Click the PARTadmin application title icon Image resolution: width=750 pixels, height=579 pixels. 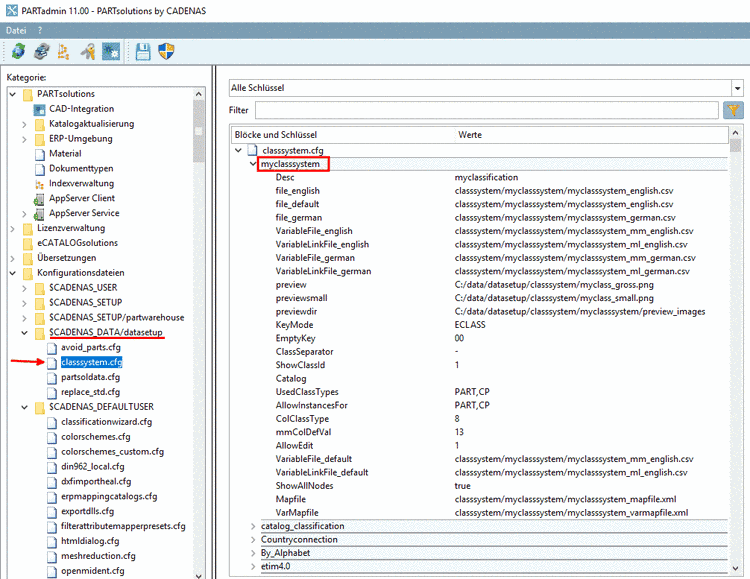pyautogui.click(x=11, y=10)
